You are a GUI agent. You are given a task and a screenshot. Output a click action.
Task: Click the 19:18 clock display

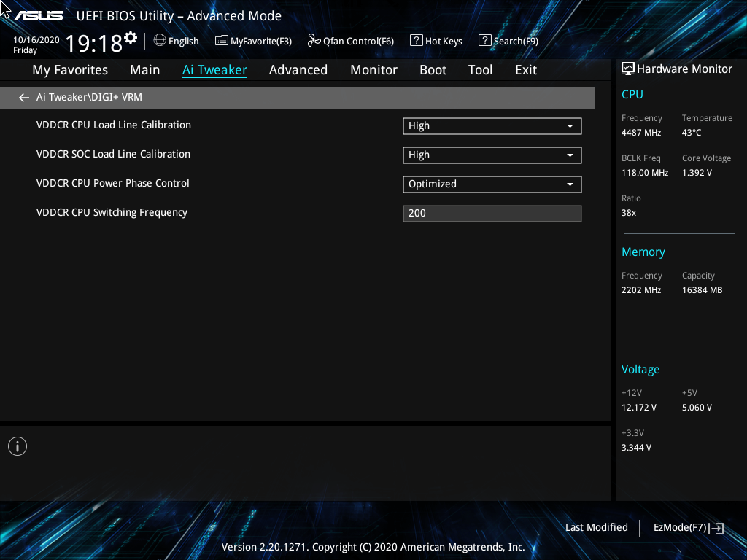click(94, 43)
